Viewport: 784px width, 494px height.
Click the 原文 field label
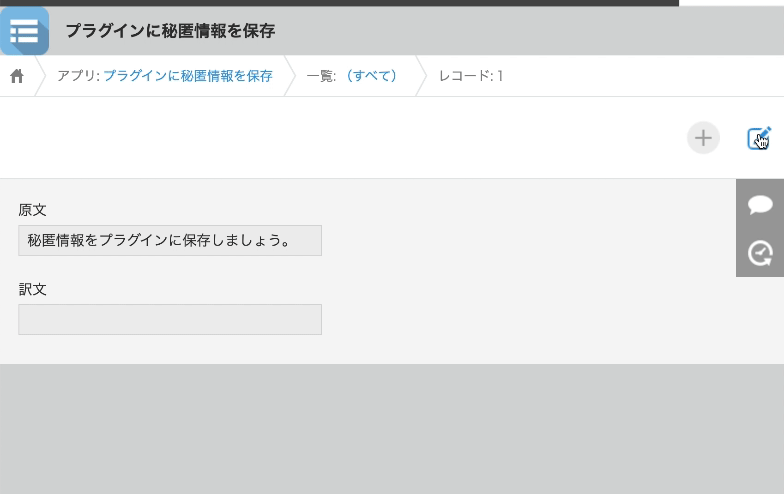point(32,210)
